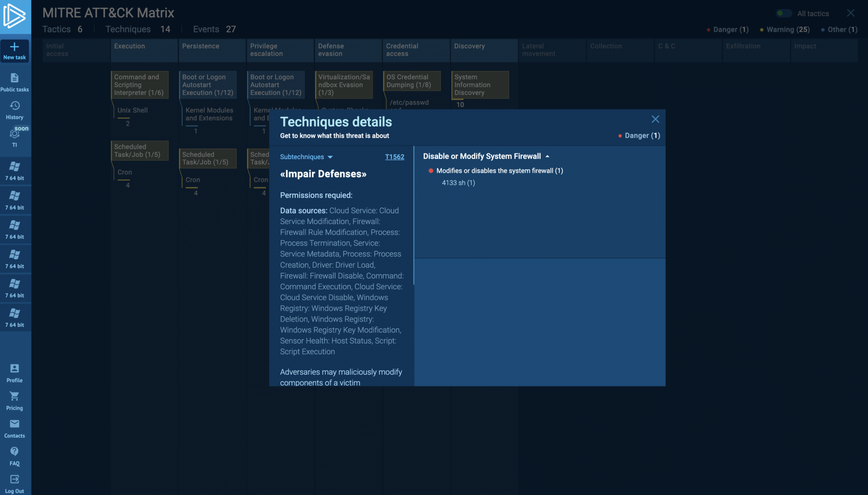The height and width of the screenshot is (495, 868).
Task: Open the Profile sidebar icon
Action: [14, 369]
